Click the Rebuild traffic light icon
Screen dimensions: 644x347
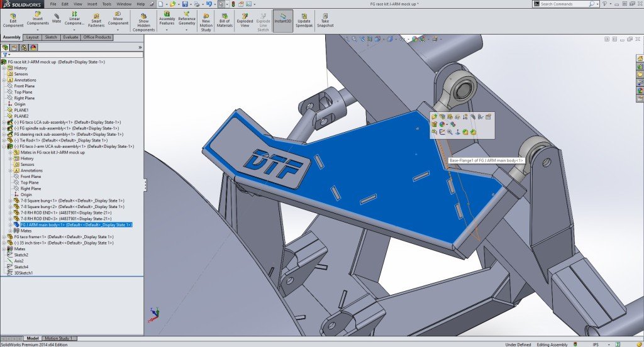click(x=233, y=4)
